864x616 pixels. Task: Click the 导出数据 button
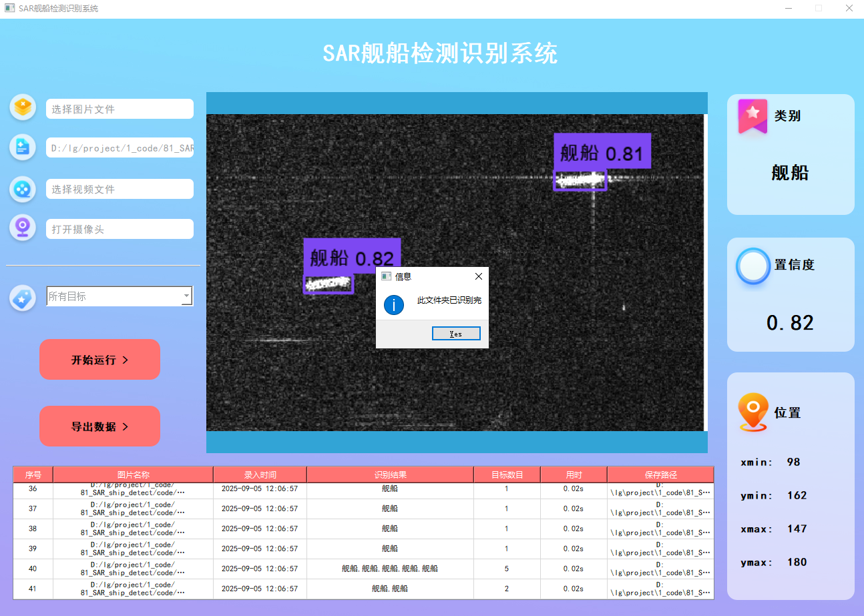click(99, 426)
